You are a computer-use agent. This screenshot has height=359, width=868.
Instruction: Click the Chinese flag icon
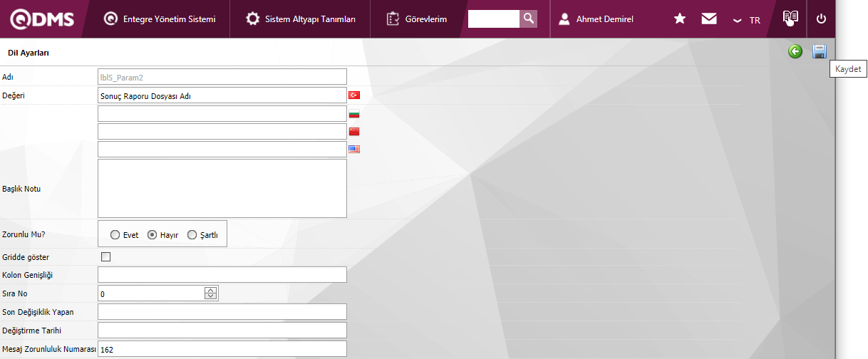pyautogui.click(x=354, y=132)
